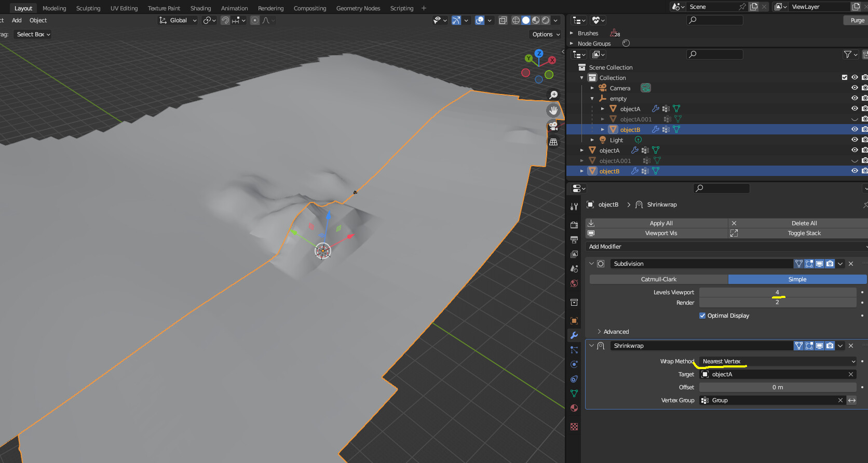Screen dimensions: 868x463
Task: Switch to the Modeling workspace tab
Action: [55, 8]
